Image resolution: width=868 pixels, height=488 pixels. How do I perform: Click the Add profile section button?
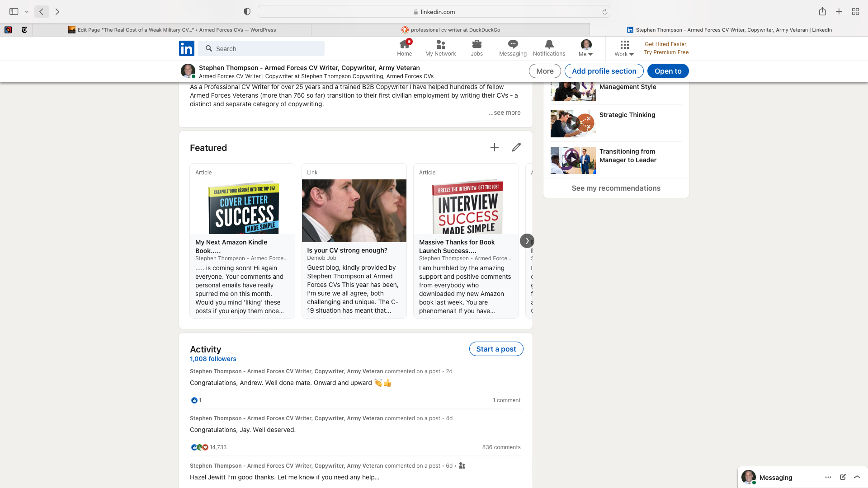[x=604, y=71]
